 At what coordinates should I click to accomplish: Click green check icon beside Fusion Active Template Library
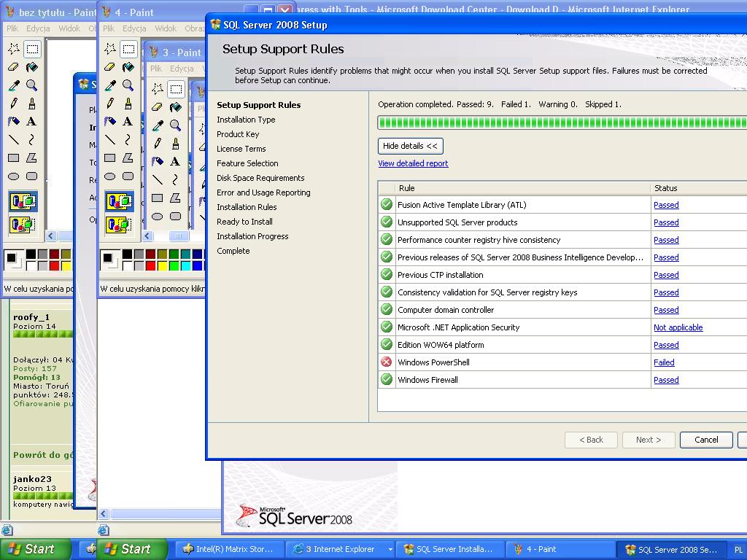[387, 205]
